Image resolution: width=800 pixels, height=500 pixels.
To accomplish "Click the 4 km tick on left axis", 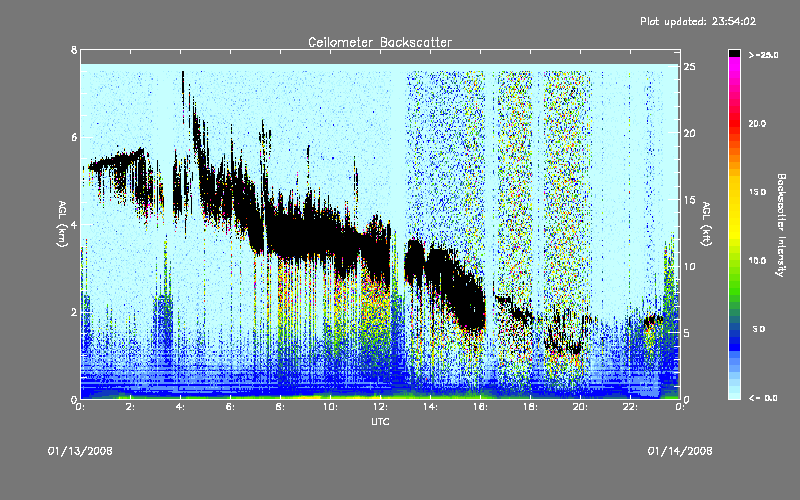I will pos(74,224).
